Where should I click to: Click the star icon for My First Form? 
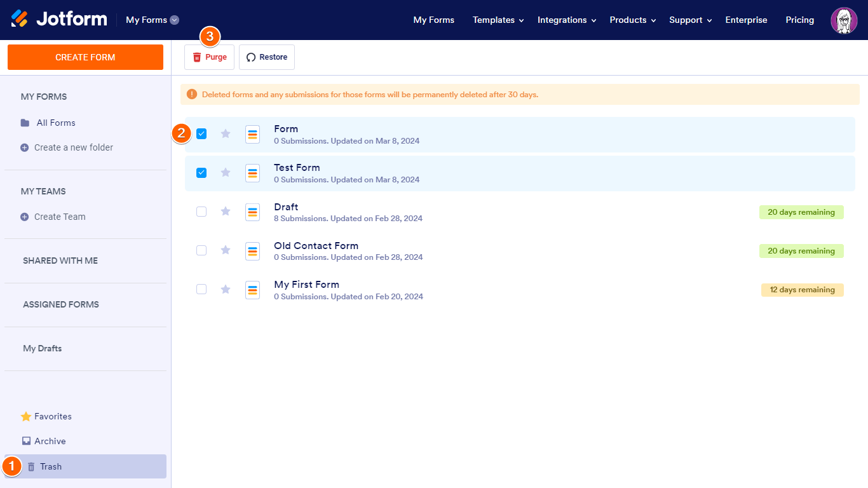click(x=226, y=290)
